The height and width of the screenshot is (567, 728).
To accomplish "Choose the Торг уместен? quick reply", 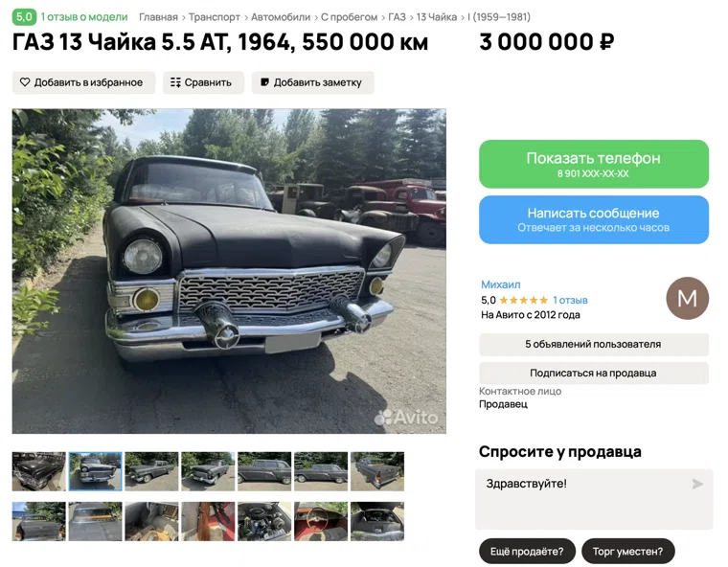I will 627,552.
